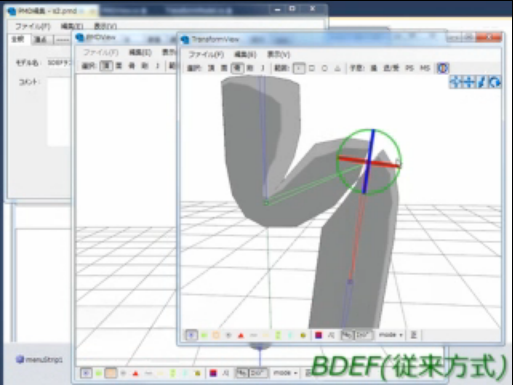Viewport: 513px width, 385px height.
Task: Click the red-blue square icon in PMDView bottom bar
Action: [x=213, y=373]
